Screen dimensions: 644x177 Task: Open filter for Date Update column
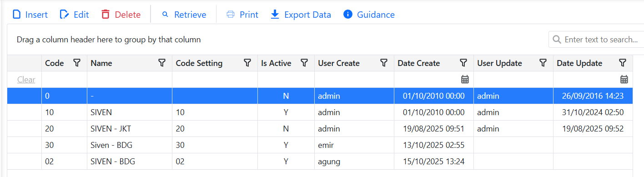[x=623, y=63]
